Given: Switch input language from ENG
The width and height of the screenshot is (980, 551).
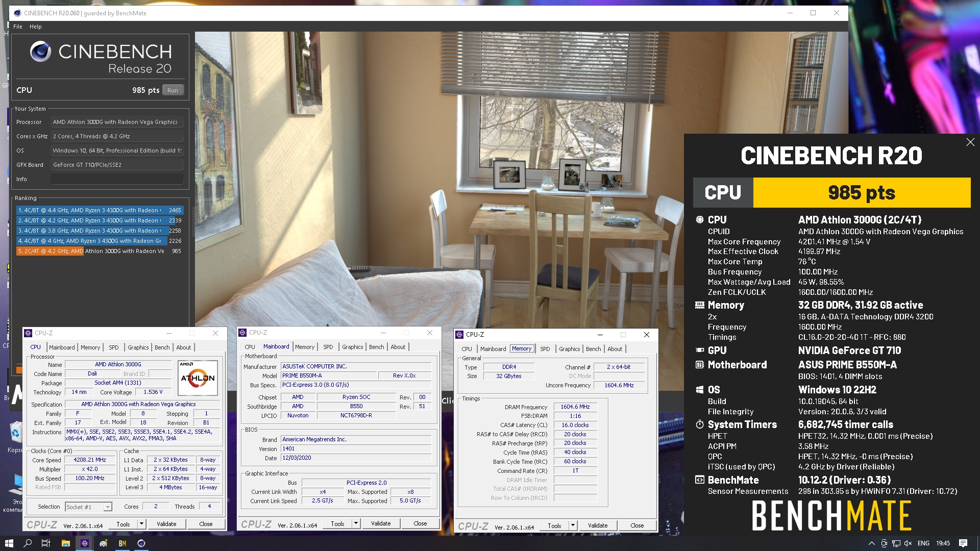Looking at the screenshot, I should click(923, 543).
